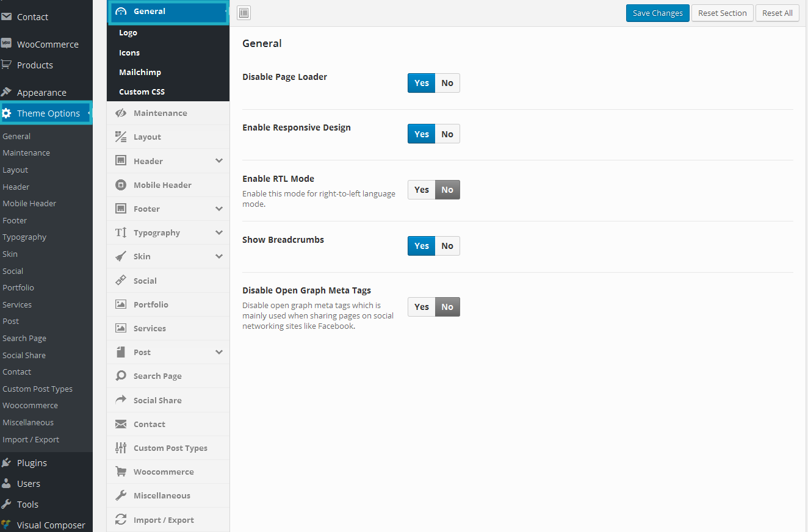Open the Custom CSS submenu item
Viewport: 808px width, 532px height.
(x=142, y=92)
